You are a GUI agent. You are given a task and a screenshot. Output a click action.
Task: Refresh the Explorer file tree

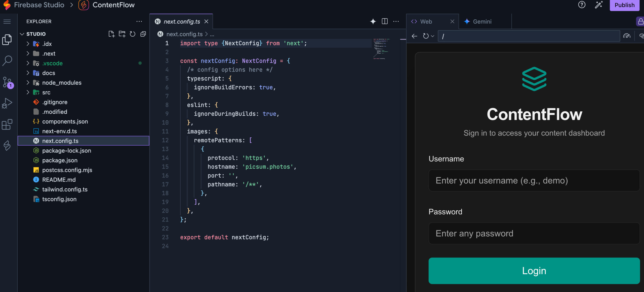coord(133,34)
